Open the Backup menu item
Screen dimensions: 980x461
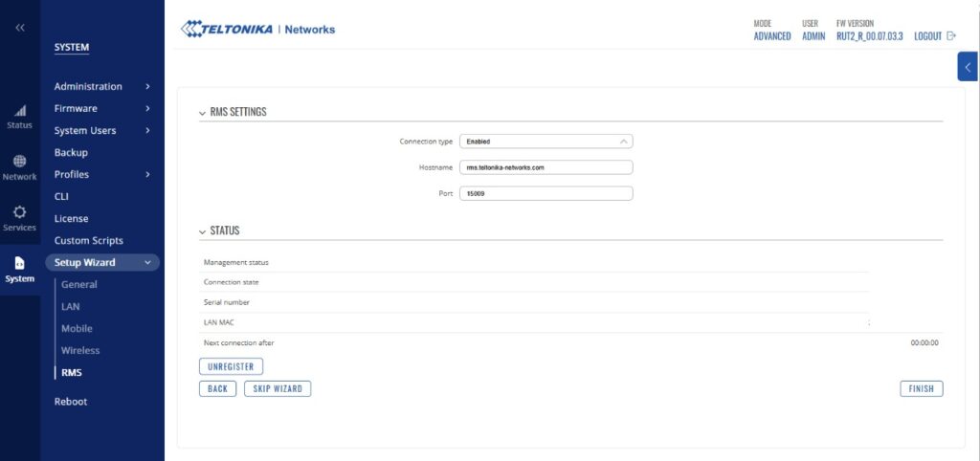[71, 152]
